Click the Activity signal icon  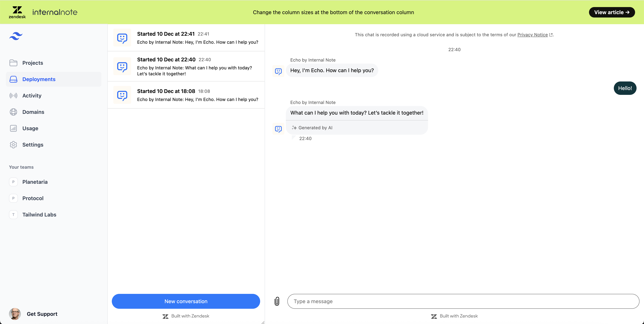click(x=13, y=96)
